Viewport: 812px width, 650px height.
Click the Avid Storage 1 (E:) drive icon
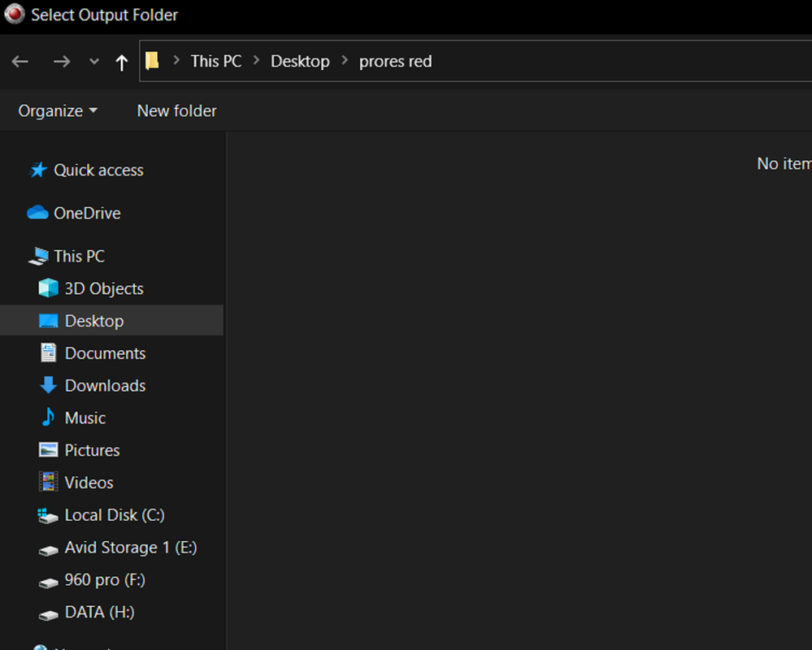click(x=49, y=551)
